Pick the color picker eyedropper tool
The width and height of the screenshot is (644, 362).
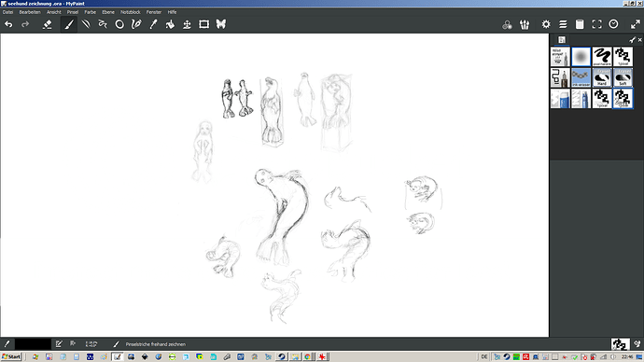tap(153, 24)
